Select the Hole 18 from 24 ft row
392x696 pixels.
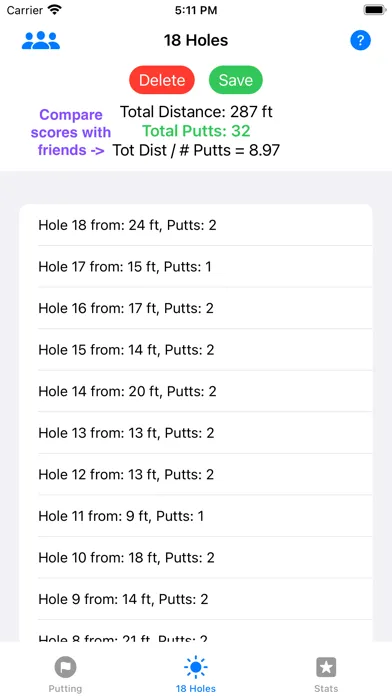(196, 225)
